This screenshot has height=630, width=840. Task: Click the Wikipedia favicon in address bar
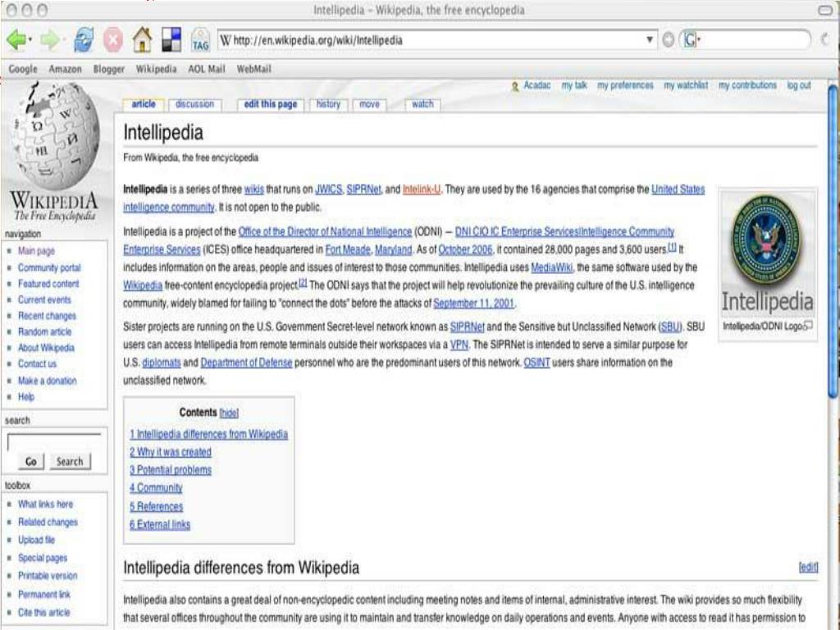pyautogui.click(x=226, y=40)
